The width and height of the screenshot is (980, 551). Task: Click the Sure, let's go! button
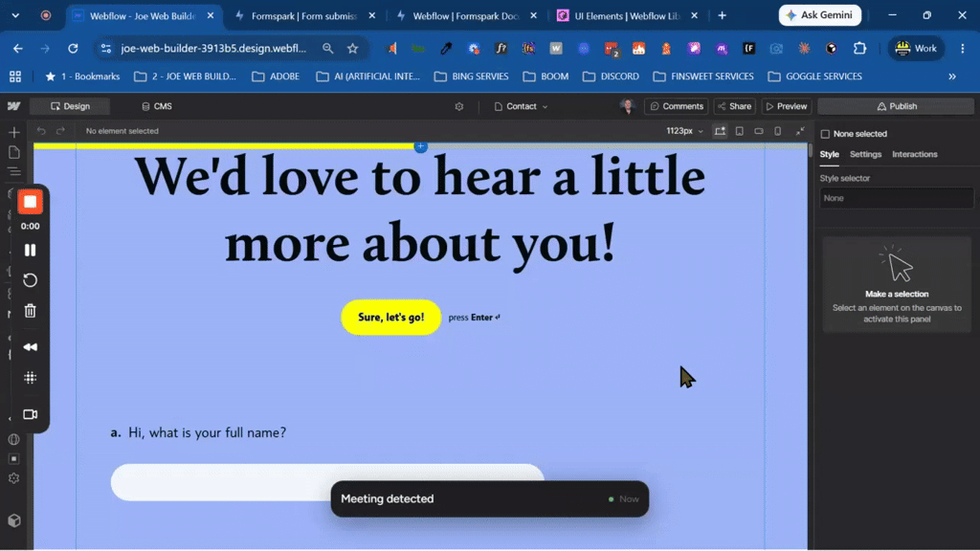[x=391, y=318]
